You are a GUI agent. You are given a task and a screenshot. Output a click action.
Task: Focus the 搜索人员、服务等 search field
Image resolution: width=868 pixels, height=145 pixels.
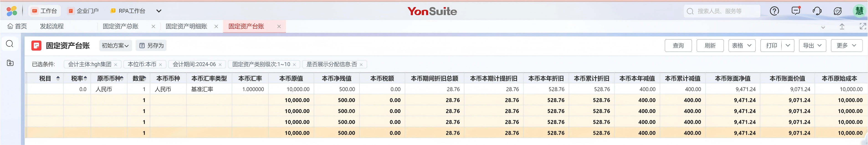[722, 11]
